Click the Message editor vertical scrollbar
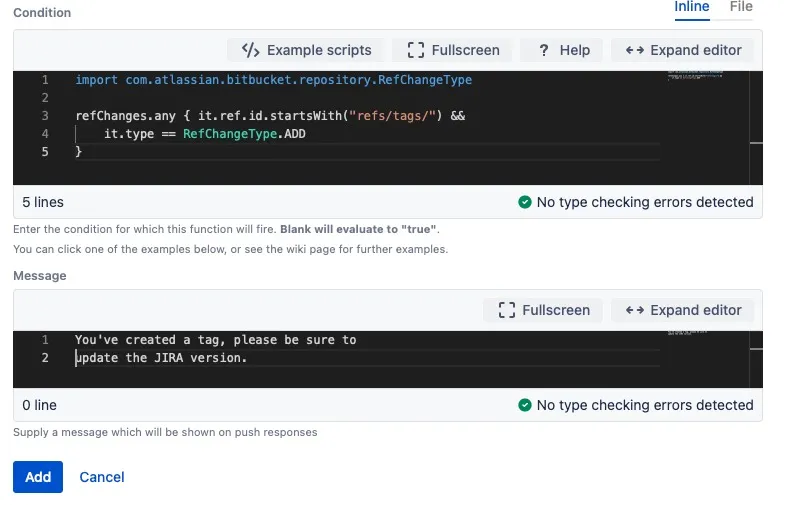The image size is (791, 505). [756, 359]
